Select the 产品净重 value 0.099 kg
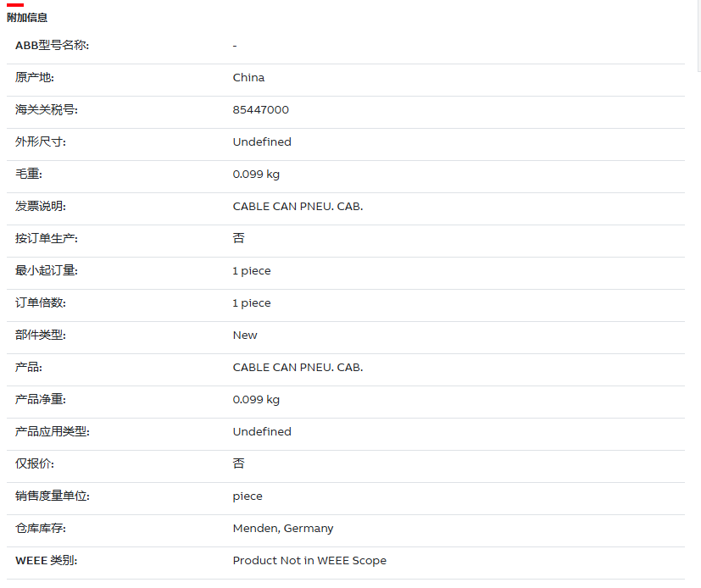This screenshot has width=701, height=588. (x=256, y=399)
